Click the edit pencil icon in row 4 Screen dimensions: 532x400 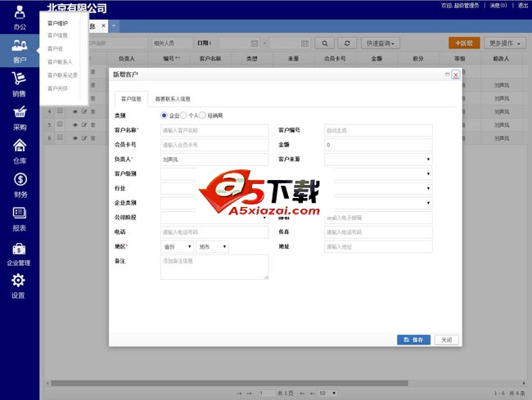(84, 111)
